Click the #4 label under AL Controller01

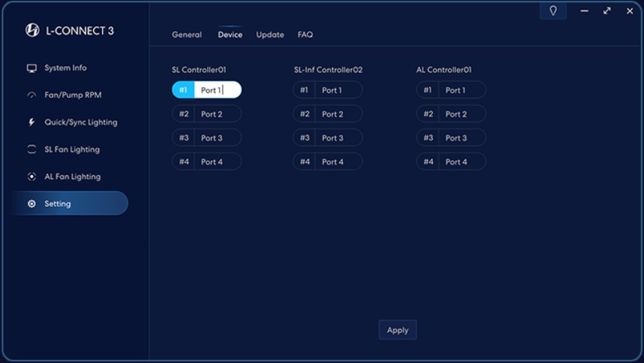(428, 162)
